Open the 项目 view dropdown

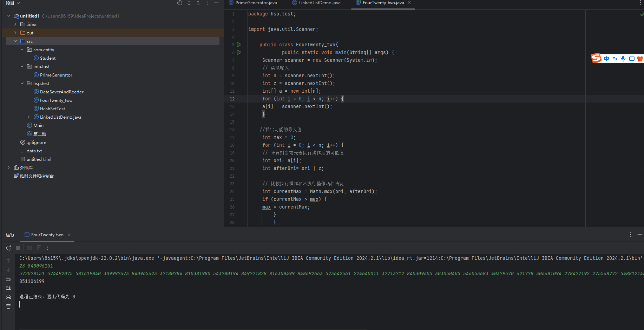[x=13, y=3]
